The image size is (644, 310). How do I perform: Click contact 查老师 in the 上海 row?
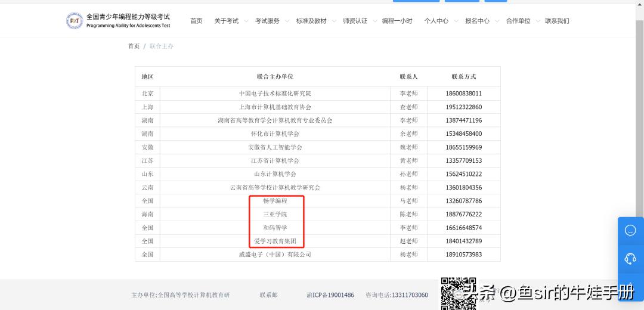coord(408,107)
